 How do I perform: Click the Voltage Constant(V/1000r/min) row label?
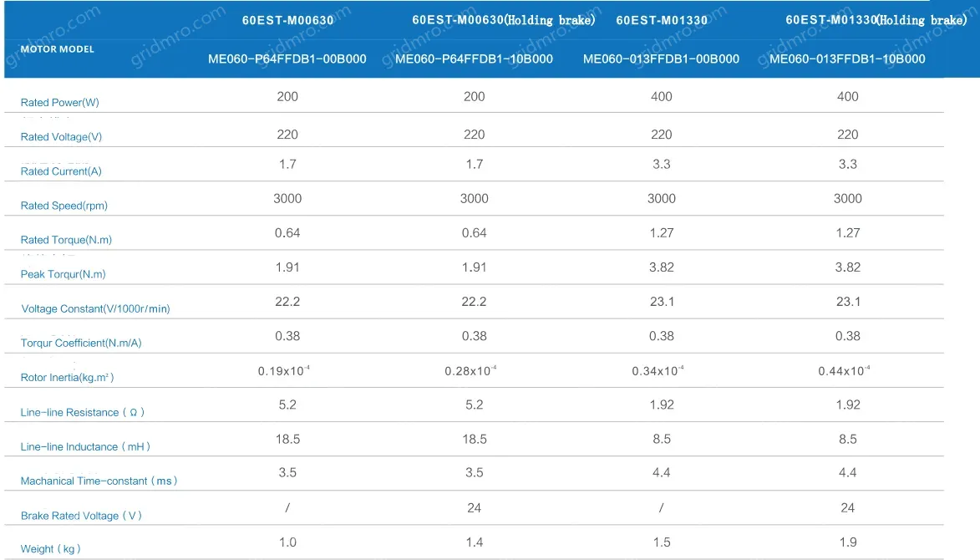pyautogui.click(x=95, y=309)
